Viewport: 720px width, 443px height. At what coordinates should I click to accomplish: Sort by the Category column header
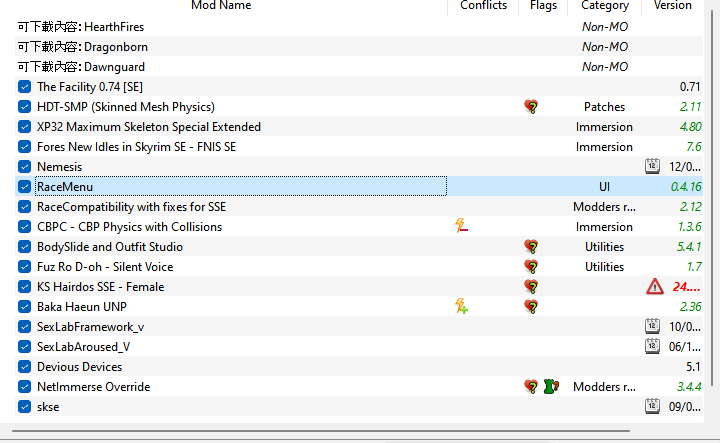604,6
